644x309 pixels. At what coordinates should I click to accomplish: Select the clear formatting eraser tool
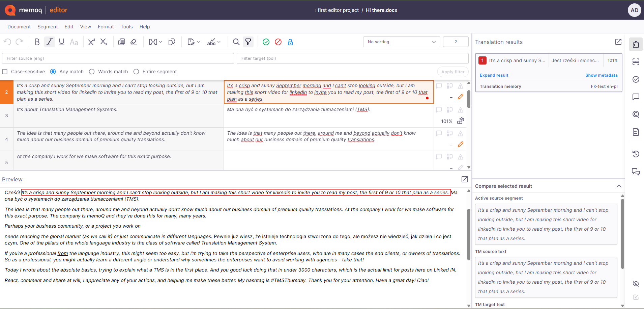point(134,42)
